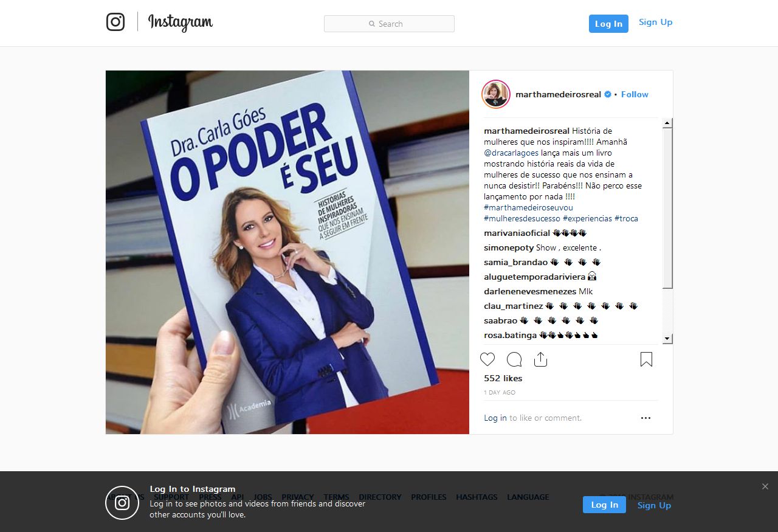Click the blue Log In header button

[x=608, y=24]
